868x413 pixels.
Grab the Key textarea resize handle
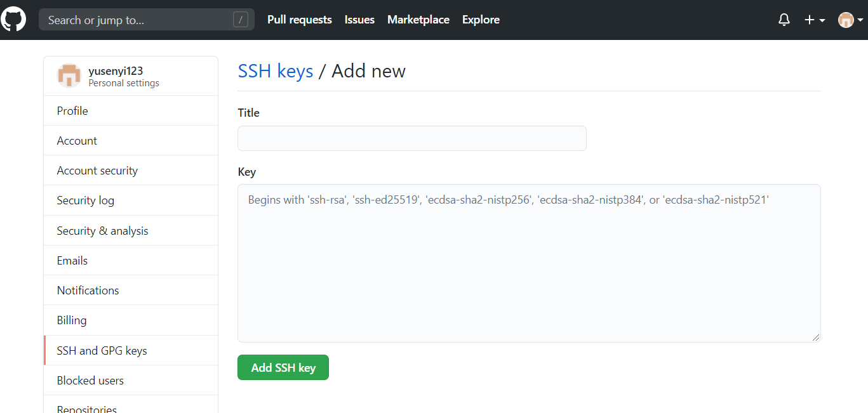815,337
